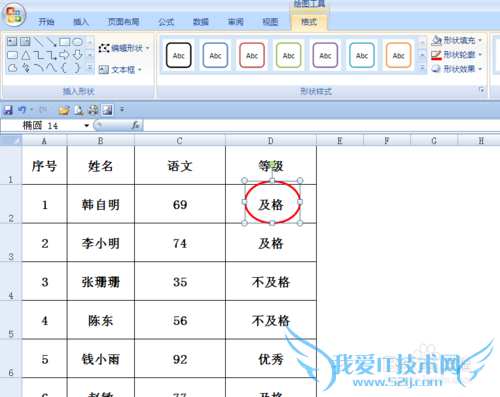Select the rounded rectangle shape

click(12, 55)
